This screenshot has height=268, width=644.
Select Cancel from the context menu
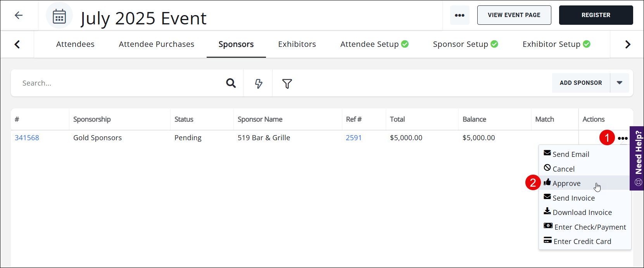(563, 168)
